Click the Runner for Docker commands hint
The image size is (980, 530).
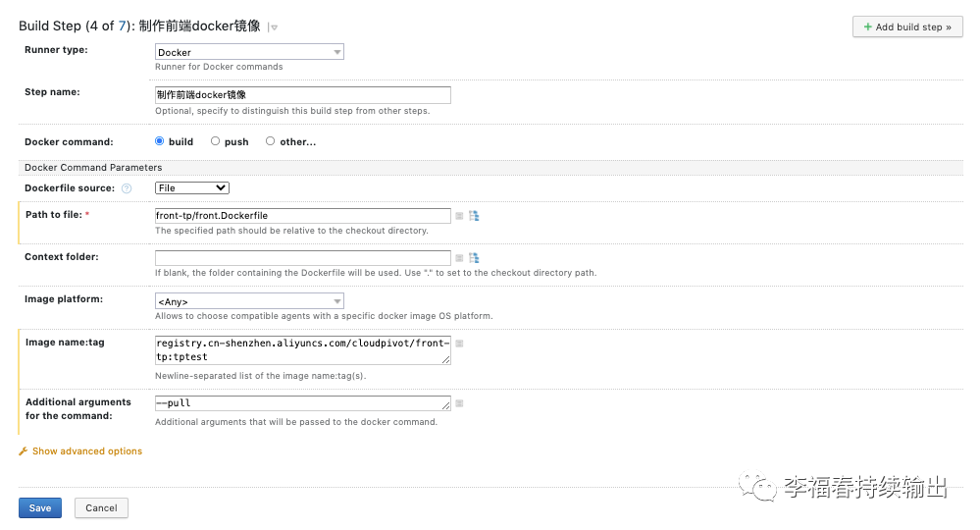(x=219, y=67)
